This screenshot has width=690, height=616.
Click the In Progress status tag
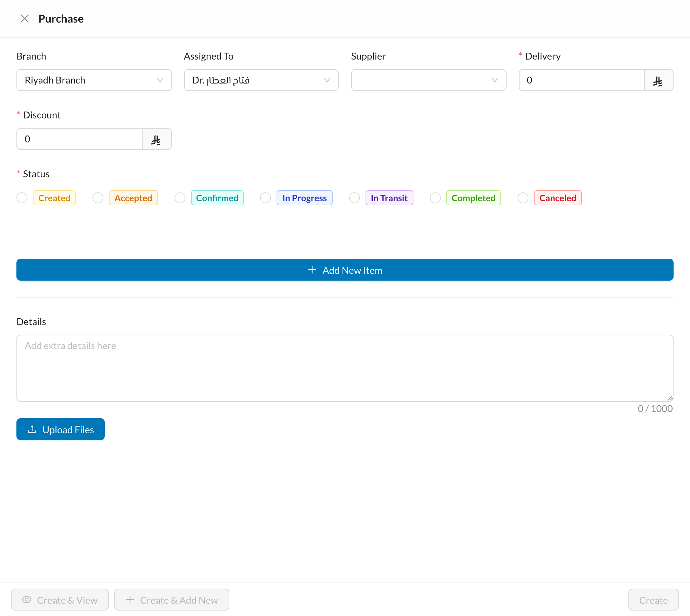pos(305,198)
